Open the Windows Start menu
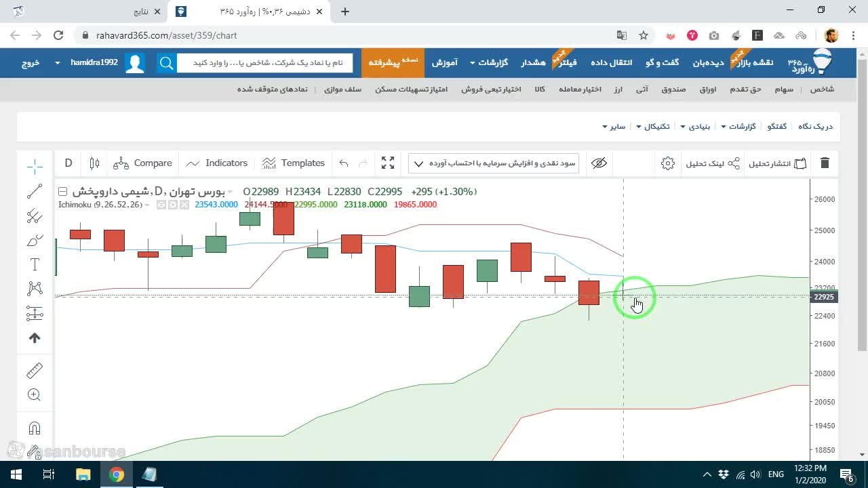Image resolution: width=868 pixels, height=488 pixels. 16,474
